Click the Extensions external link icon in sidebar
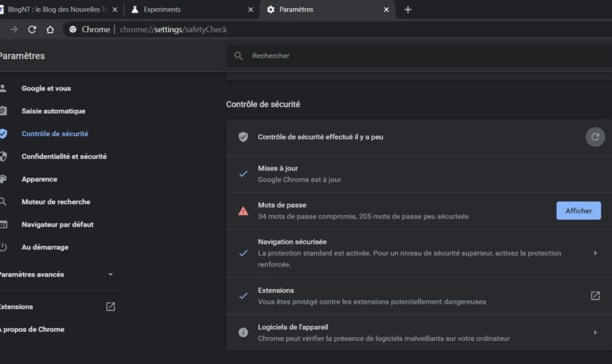 coord(111,306)
